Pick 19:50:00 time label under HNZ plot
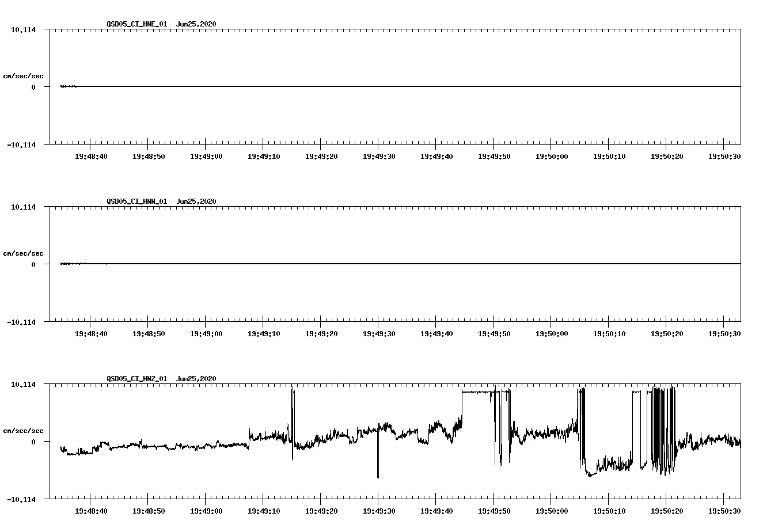 (x=552, y=511)
